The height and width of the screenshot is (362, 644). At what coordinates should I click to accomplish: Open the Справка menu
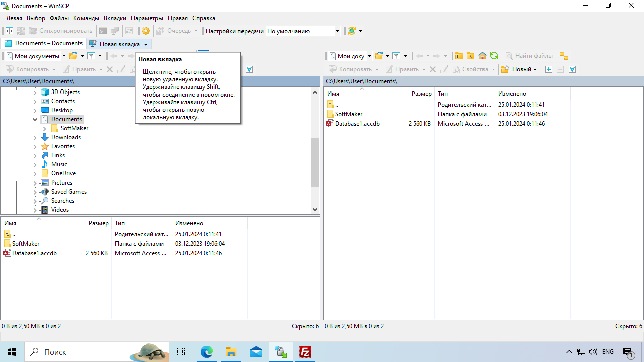203,18
